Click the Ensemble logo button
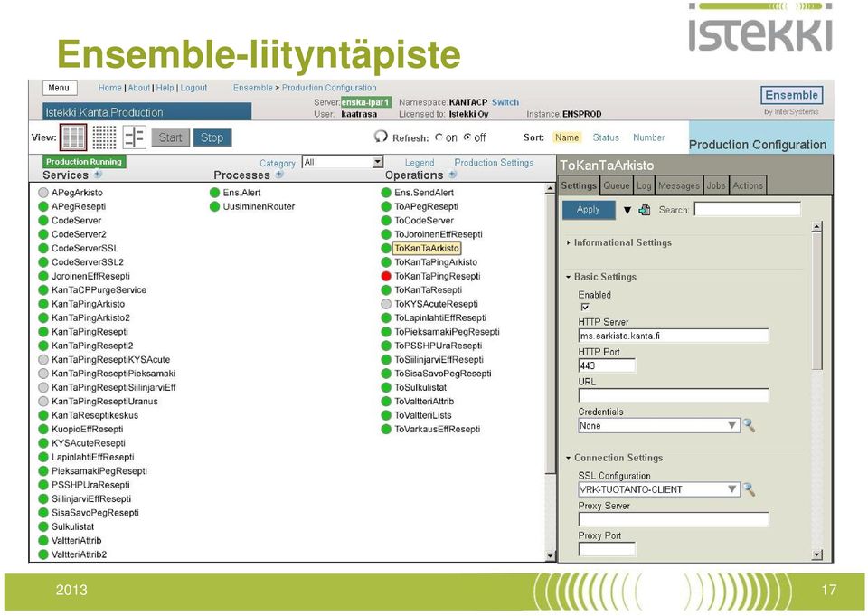This screenshot has width=868, height=616. 792,95
